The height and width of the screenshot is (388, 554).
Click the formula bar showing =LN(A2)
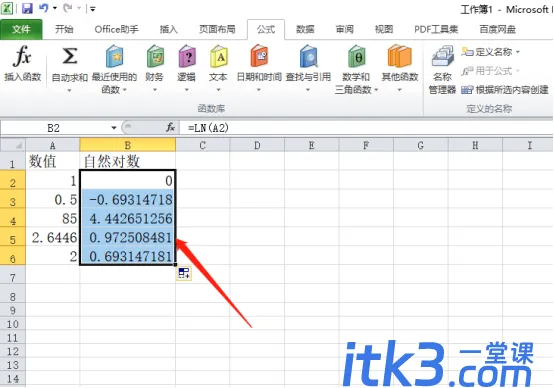366,128
